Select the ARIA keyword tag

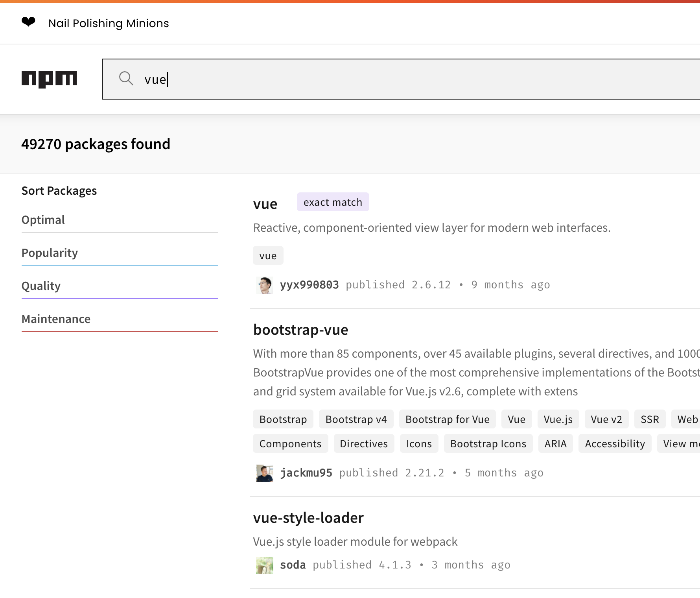[x=555, y=444]
